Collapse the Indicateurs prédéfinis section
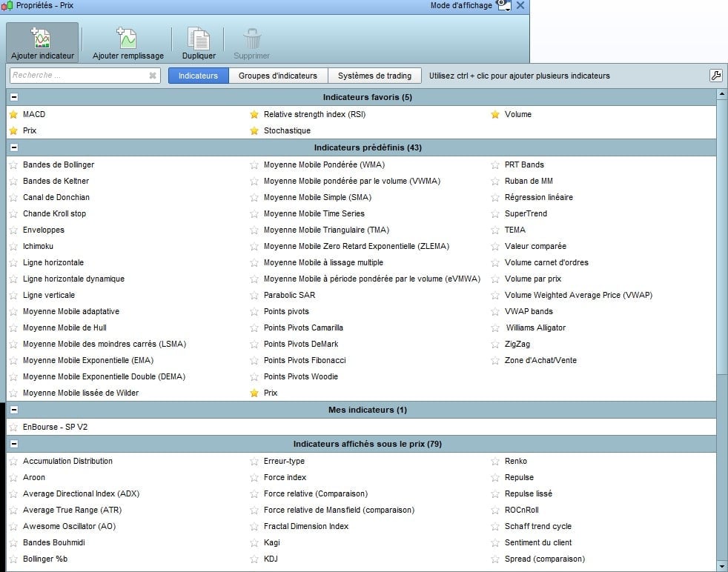The width and height of the screenshot is (728, 572). coord(14,147)
